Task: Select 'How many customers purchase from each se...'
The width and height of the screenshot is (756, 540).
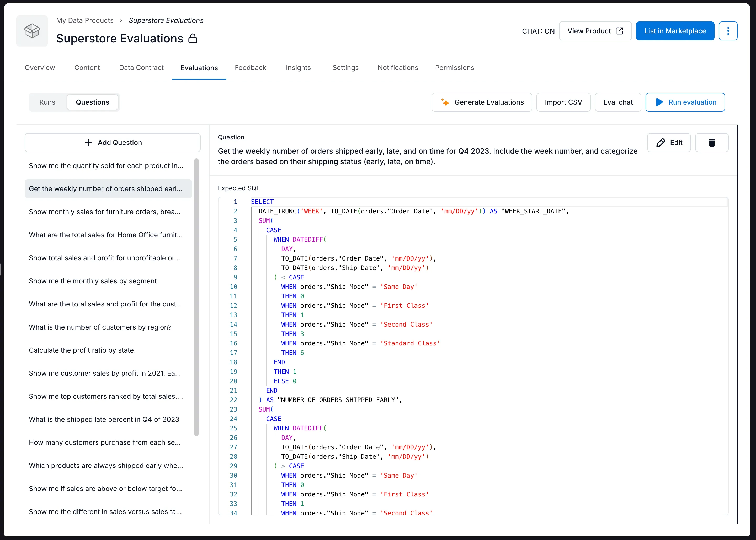Action: click(108, 442)
